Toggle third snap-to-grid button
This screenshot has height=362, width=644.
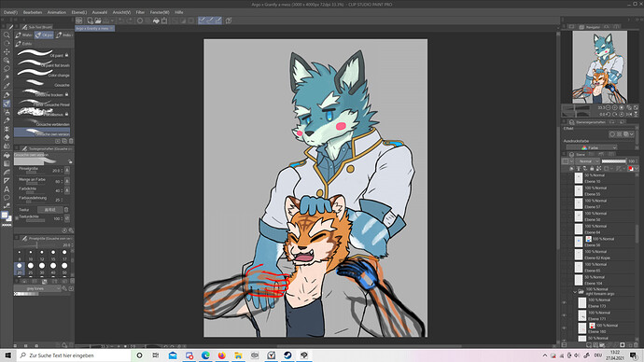click(x=218, y=21)
